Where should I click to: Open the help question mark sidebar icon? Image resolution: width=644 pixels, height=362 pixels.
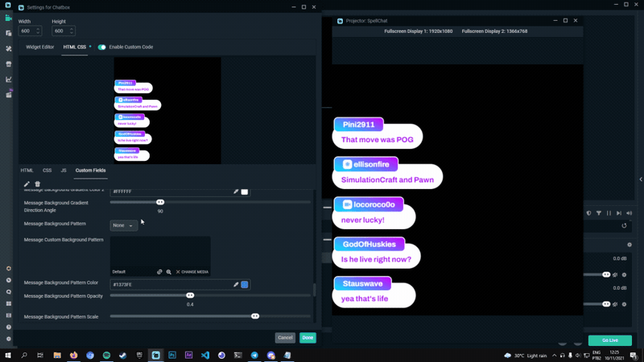click(x=8, y=327)
